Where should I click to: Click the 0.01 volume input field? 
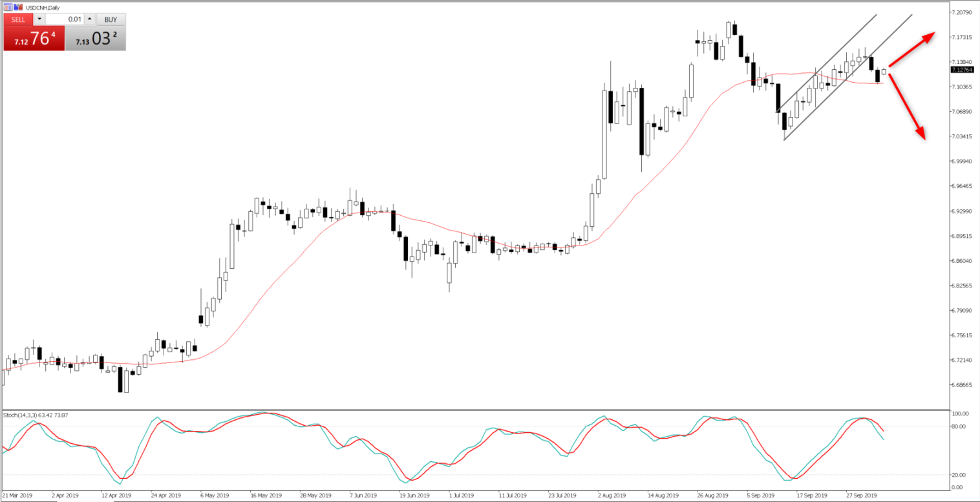point(65,19)
